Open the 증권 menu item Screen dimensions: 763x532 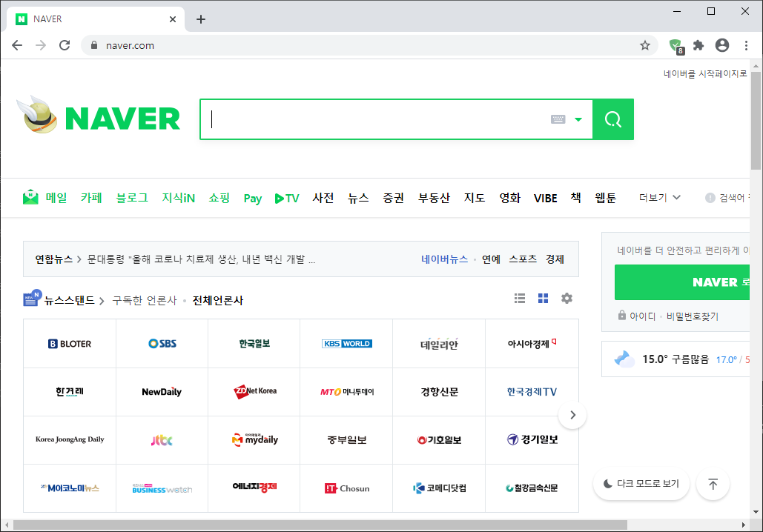click(393, 197)
